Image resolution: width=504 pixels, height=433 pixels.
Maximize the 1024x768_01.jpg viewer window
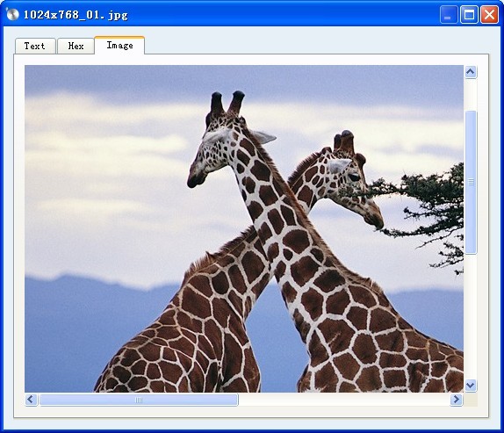(469, 14)
